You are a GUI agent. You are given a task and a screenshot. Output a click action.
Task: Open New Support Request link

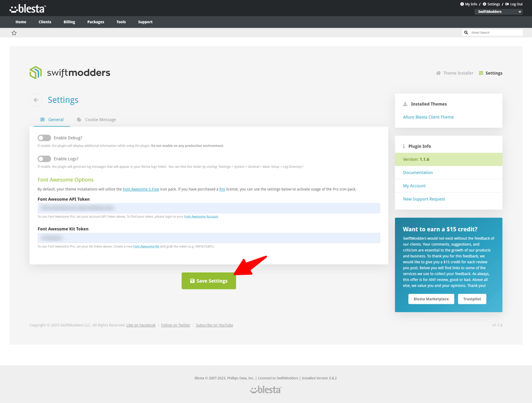pyautogui.click(x=424, y=199)
